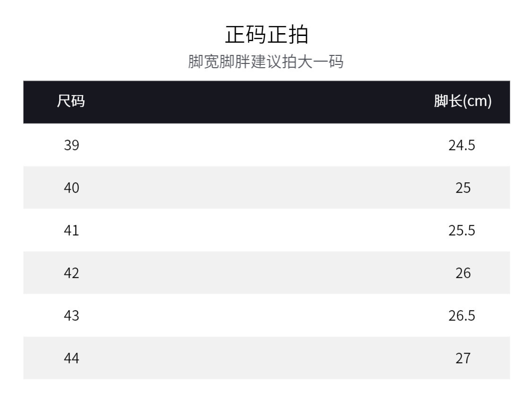This screenshot has width=532, height=401.
Task: Click the 脚宽脚胖建议拍大一码 subtitle
Action: pos(266,62)
